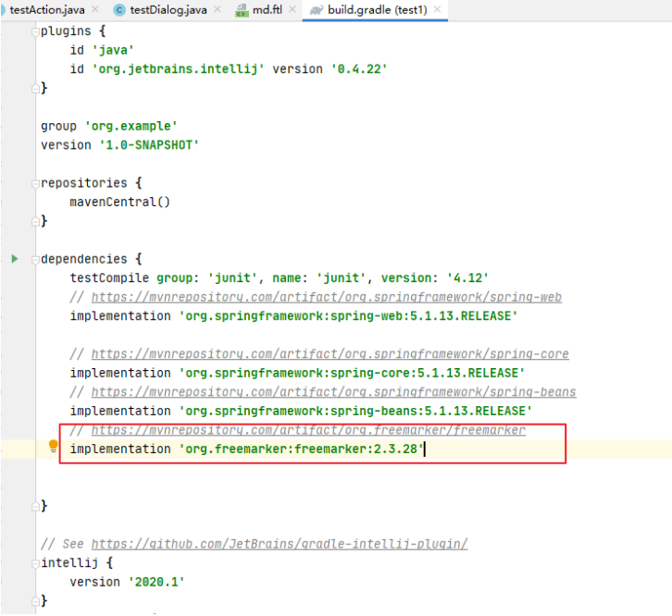This screenshot has width=672, height=616.
Task: Click the repositories keyword
Action: (x=84, y=183)
